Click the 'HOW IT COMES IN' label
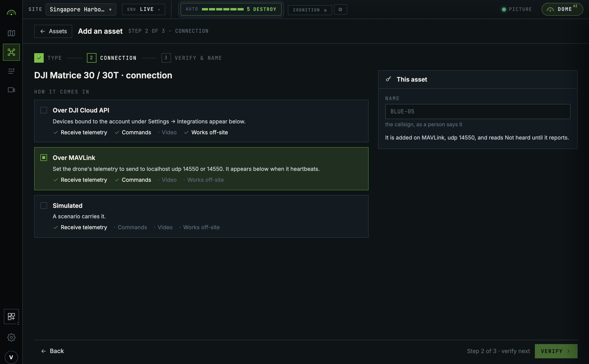This screenshot has height=364, width=589. pos(62,92)
